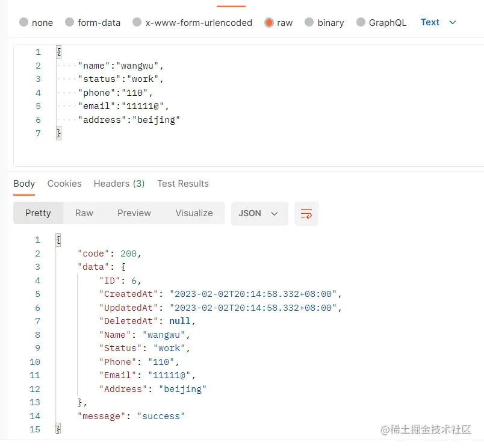
Task: Click the "address":"beijing" request line
Action: (129, 120)
